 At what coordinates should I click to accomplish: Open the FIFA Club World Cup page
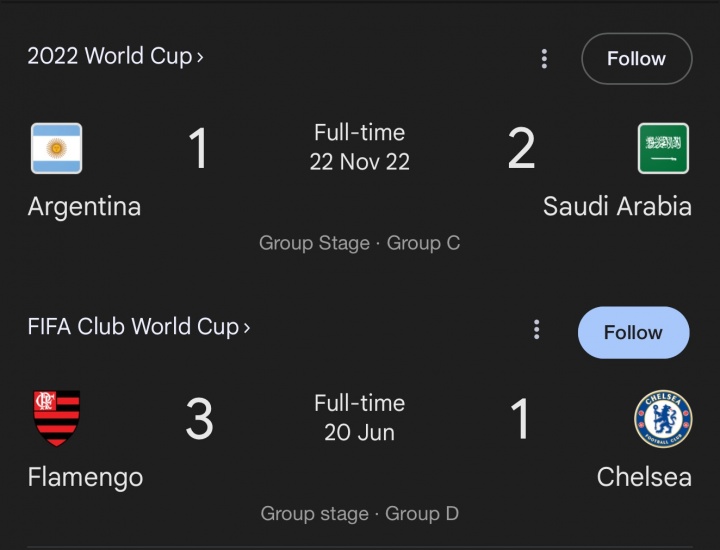pyautogui.click(x=138, y=327)
